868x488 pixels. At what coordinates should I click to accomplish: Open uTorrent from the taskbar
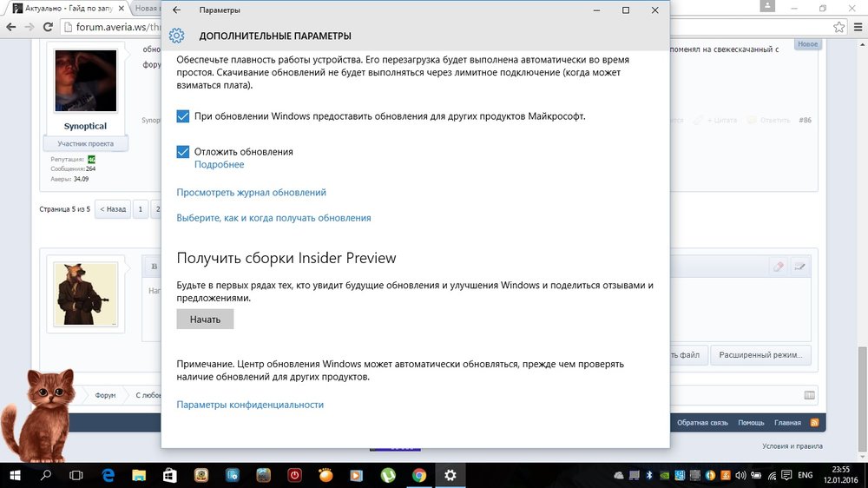tap(388, 475)
